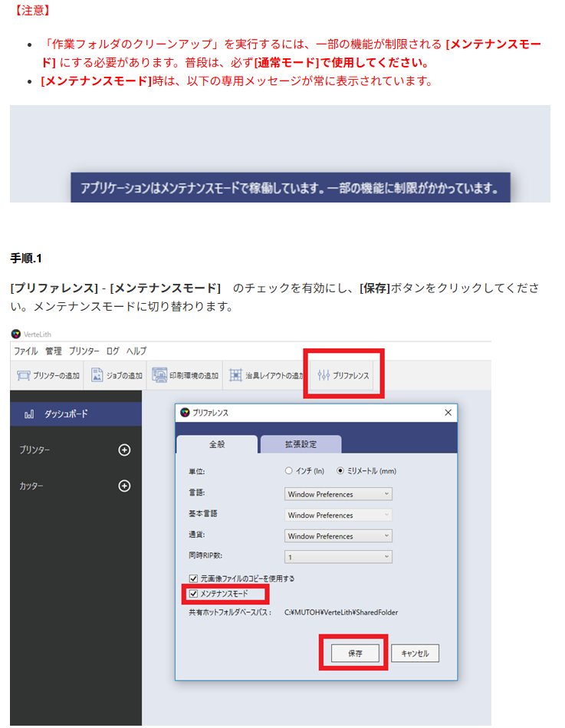Toggle the メンテナンスモード checkbox
This screenshot has width=565, height=728.
193,594
